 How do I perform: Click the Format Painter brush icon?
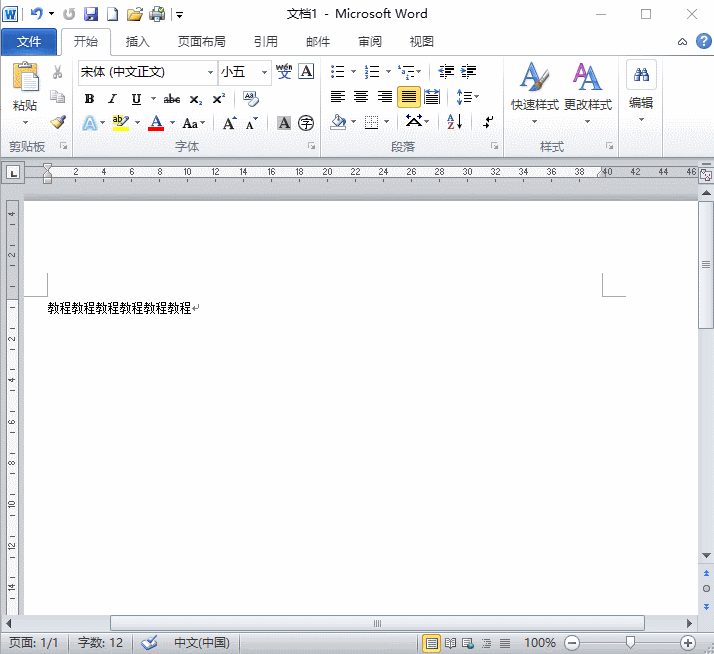tap(58, 123)
